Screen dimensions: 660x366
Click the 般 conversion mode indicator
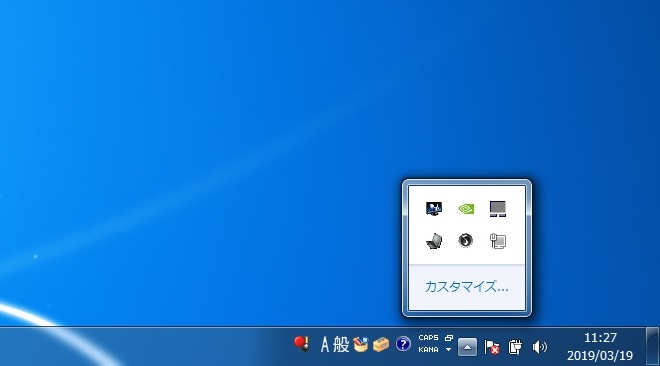(341, 345)
